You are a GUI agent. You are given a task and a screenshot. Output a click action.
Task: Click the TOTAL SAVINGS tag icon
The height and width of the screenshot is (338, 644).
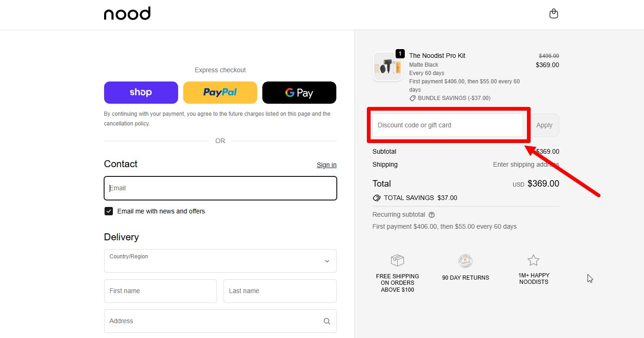pos(376,198)
